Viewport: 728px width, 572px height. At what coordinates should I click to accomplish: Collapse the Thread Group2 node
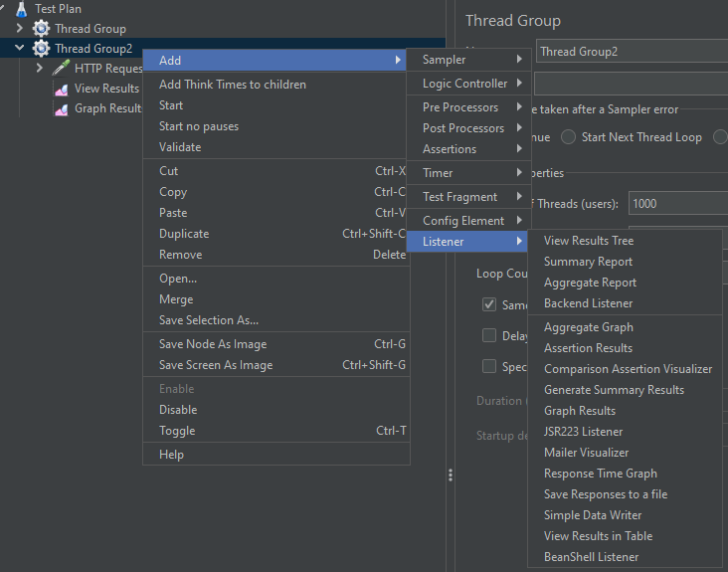tap(20, 48)
